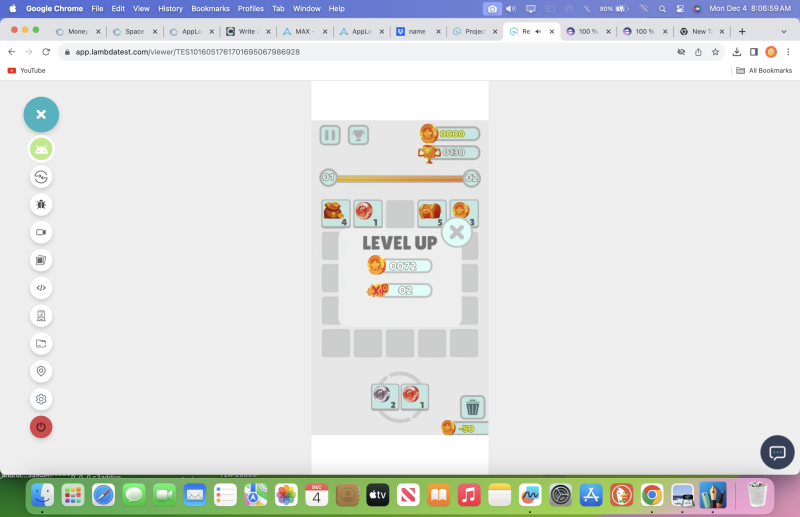This screenshot has width=800, height=517.
Task: Open the Bookmarks menu
Action: point(210,9)
